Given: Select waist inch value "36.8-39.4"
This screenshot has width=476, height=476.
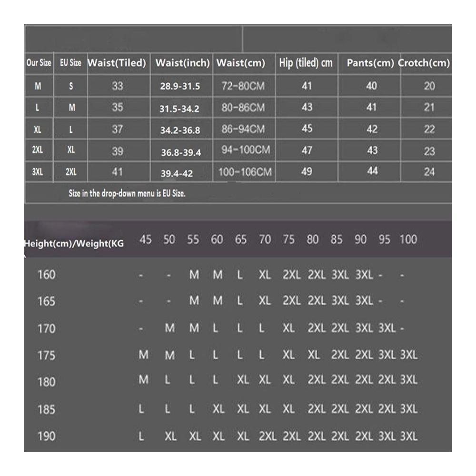Looking at the screenshot, I should click(x=181, y=152).
